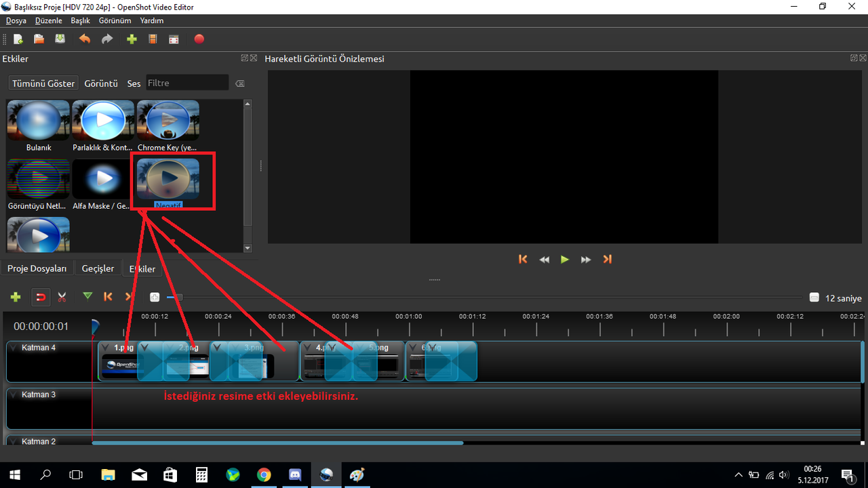Redo the last undone action

click(107, 39)
